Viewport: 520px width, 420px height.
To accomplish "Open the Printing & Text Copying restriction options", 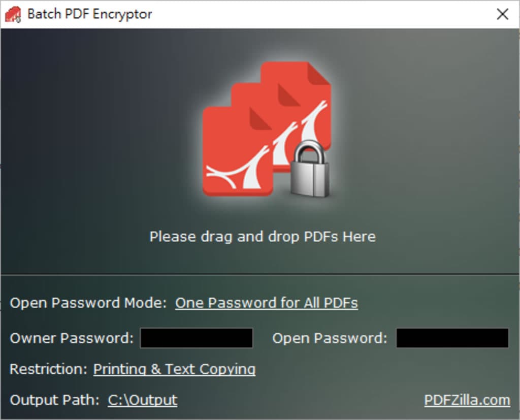I will pyautogui.click(x=174, y=369).
